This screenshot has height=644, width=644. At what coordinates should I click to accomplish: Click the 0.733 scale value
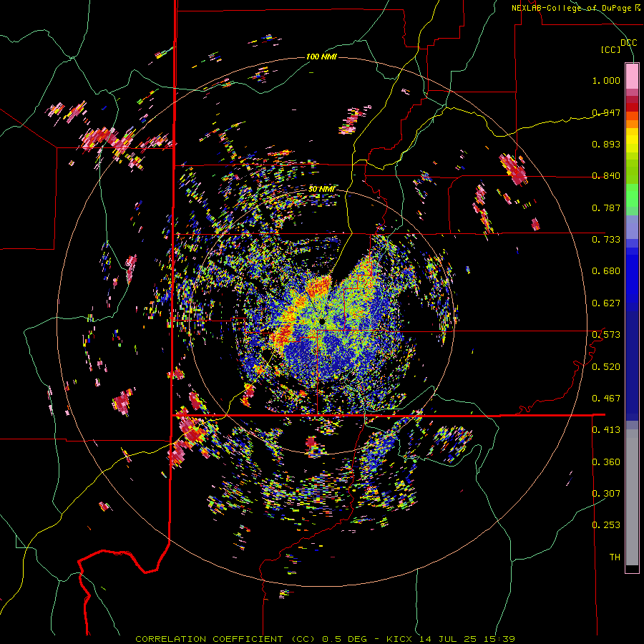pos(606,240)
